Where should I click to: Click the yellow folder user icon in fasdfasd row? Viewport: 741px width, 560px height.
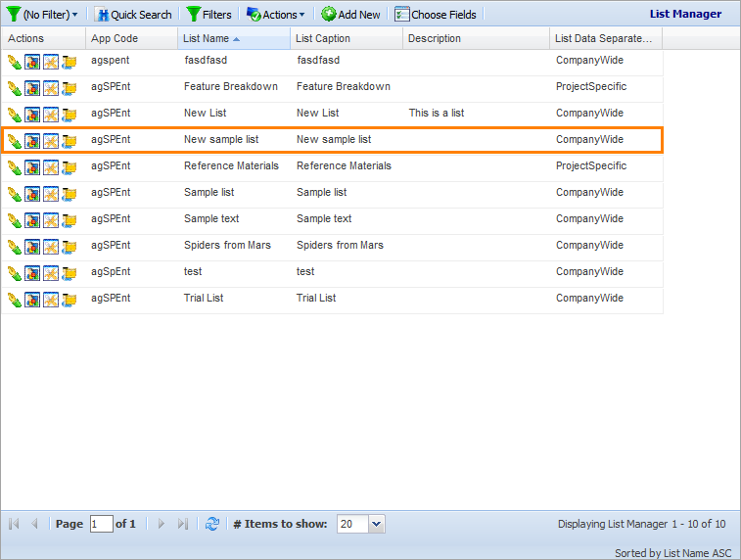[x=69, y=62]
